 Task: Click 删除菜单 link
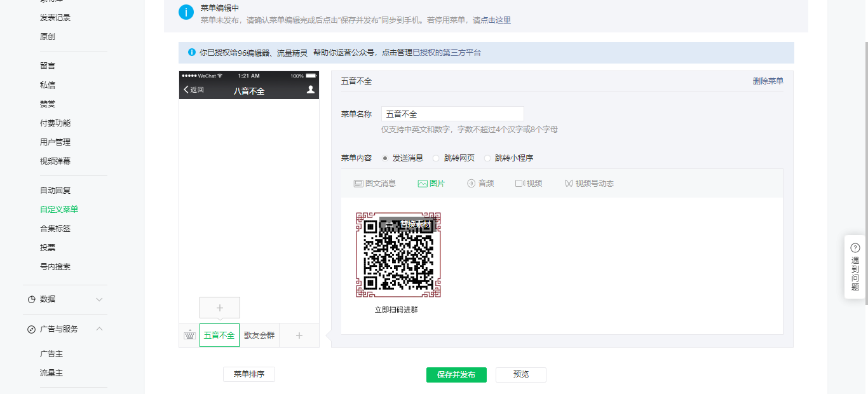(768, 81)
